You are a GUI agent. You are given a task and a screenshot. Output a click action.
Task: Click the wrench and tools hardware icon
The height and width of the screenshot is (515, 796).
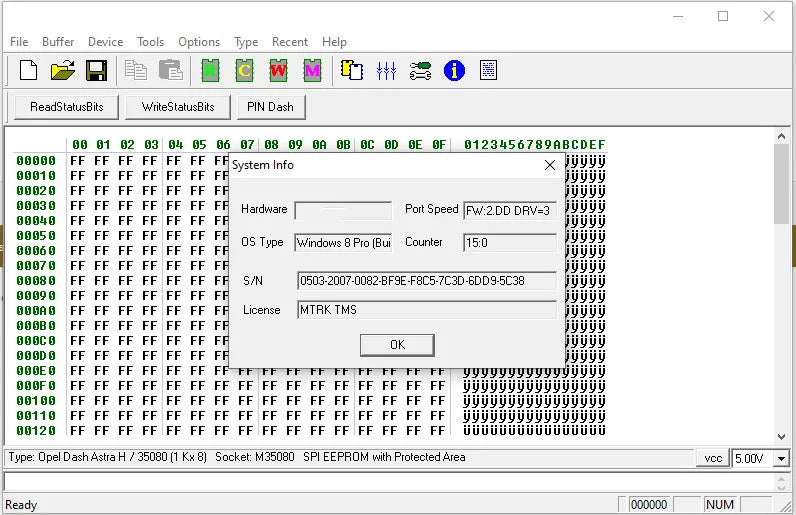coord(420,70)
